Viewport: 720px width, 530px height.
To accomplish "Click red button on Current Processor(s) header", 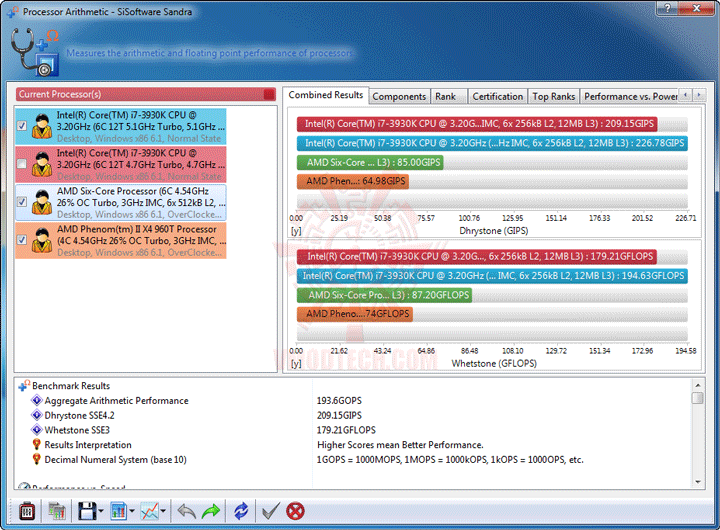I will pos(270,95).
